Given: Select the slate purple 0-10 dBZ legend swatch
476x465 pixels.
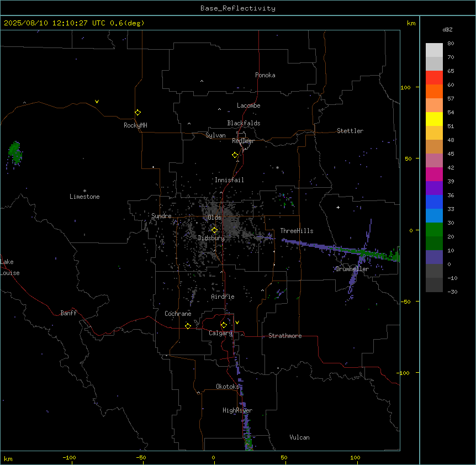Looking at the screenshot, I should 434,257.
